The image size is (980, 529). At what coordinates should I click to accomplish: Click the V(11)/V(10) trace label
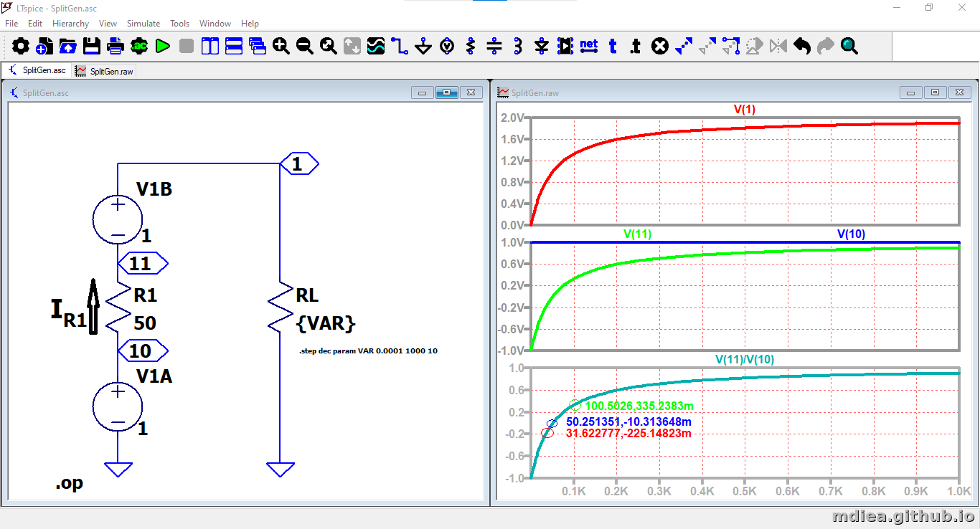tap(744, 359)
